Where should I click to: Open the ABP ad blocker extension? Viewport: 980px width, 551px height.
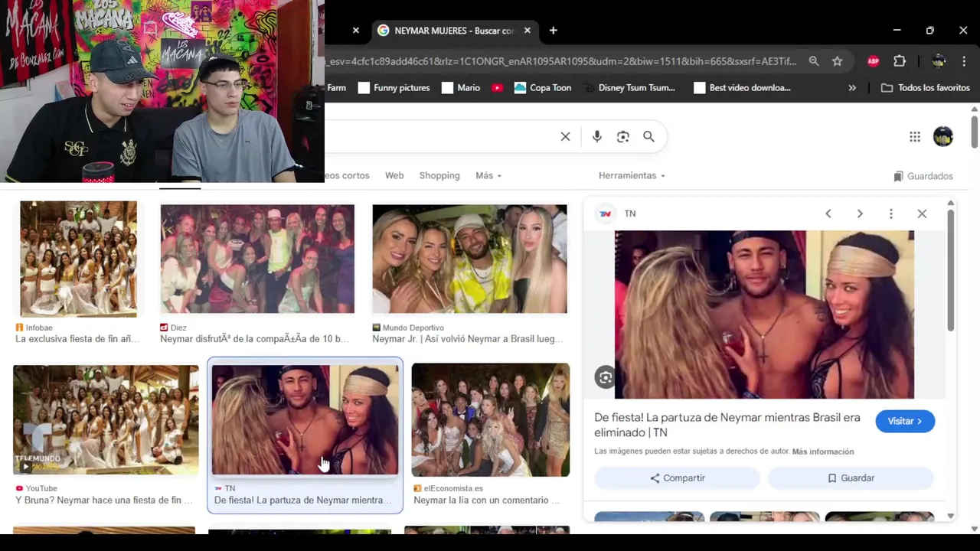click(873, 61)
